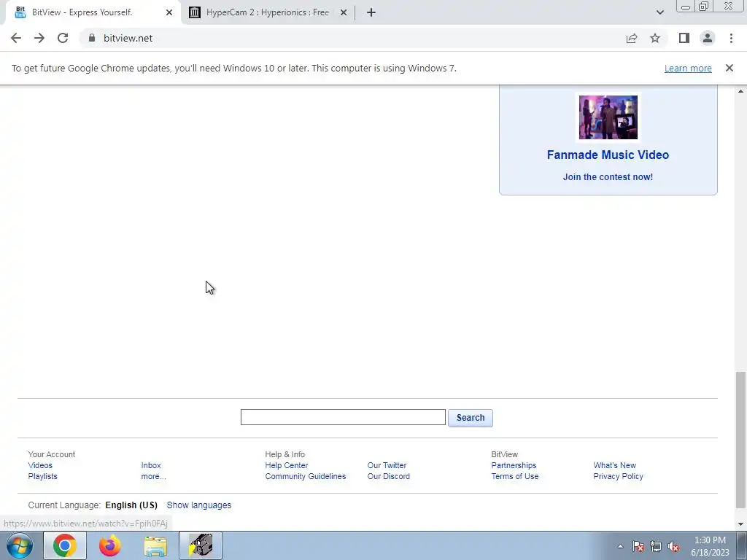
Task: Open Chrome side panel
Action: coord(684,38)
